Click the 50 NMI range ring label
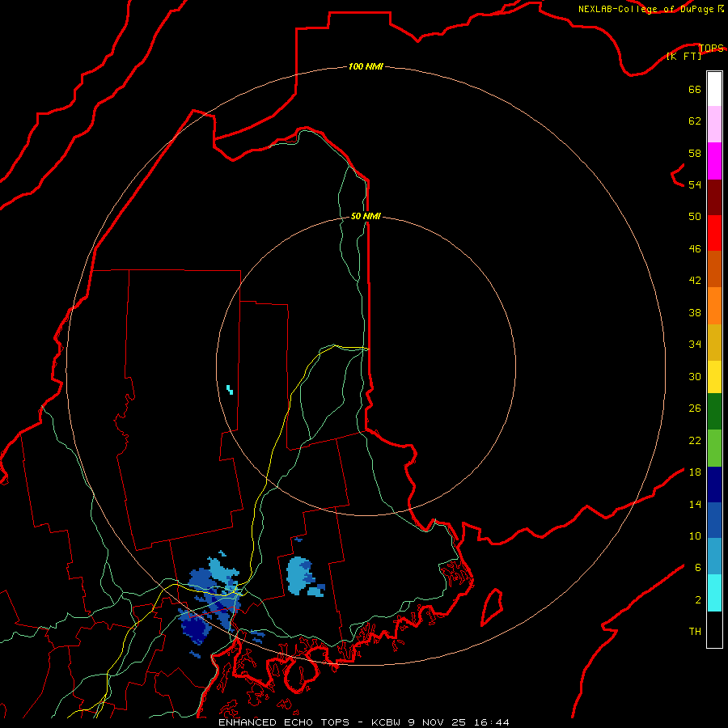 366,216
